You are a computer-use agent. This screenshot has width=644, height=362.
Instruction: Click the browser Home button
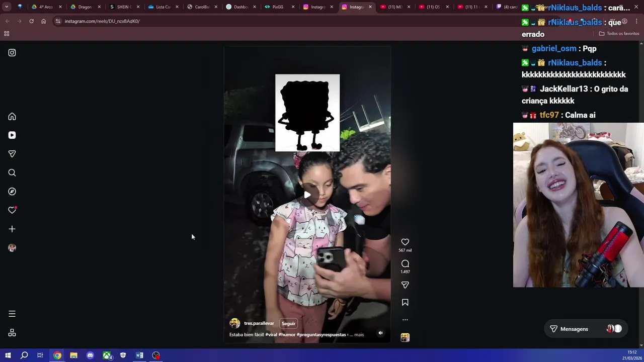(x=43, y=21)
